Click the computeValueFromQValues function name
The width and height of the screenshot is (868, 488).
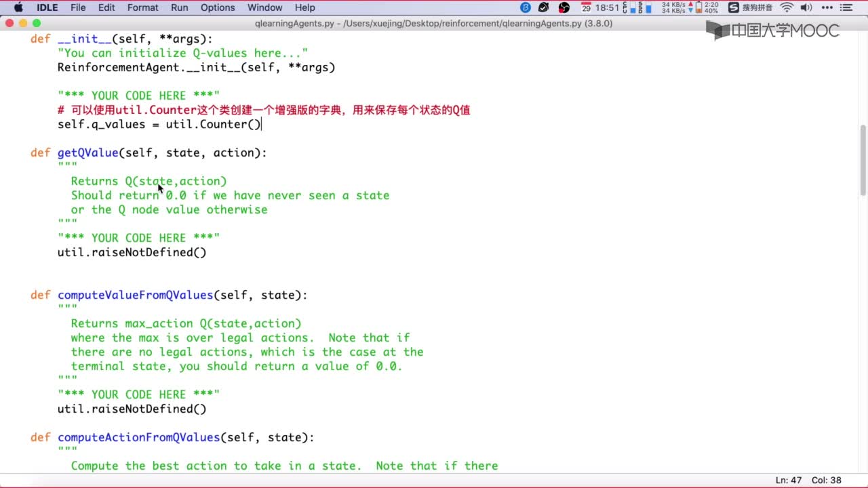[x=135, y=295]
